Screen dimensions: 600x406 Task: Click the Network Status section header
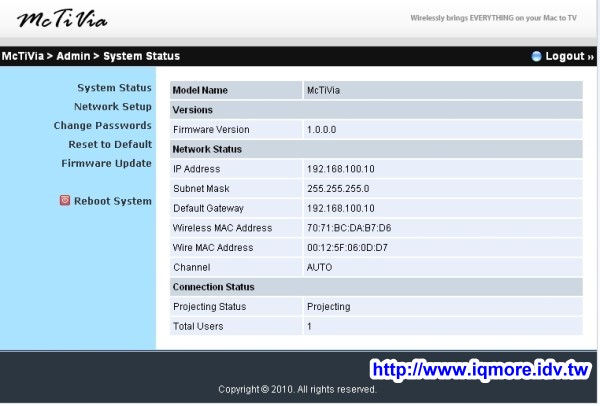click(x=376, y=149)
